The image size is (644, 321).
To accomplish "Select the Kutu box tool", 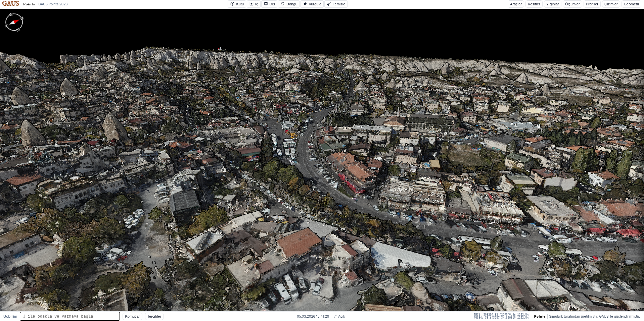I will [237, 4].
